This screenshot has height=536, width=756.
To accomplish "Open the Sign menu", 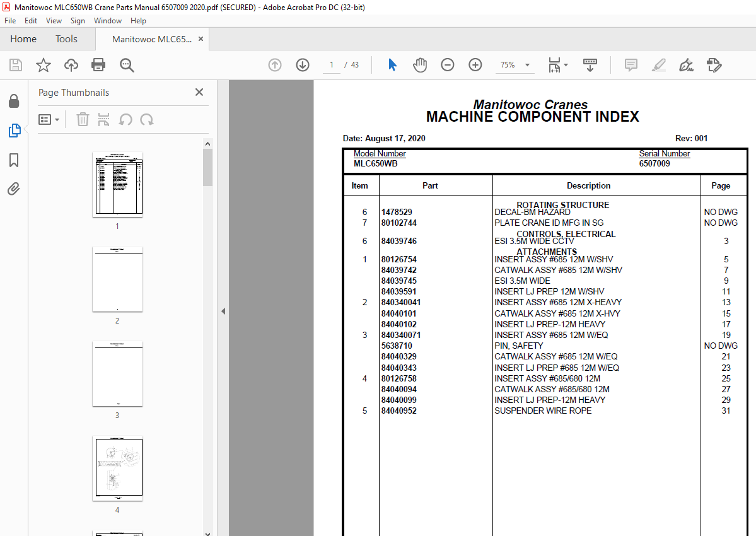I will pos(78,21).
